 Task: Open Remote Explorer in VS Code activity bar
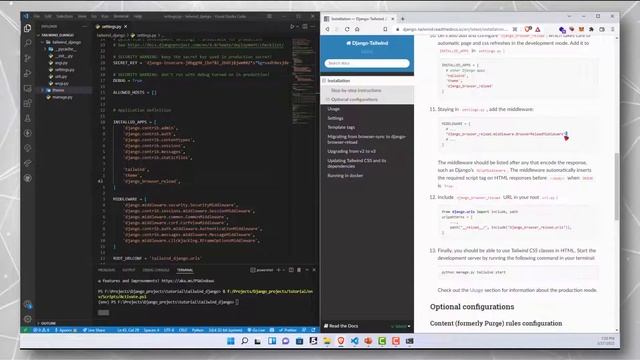tap(27, 88)
